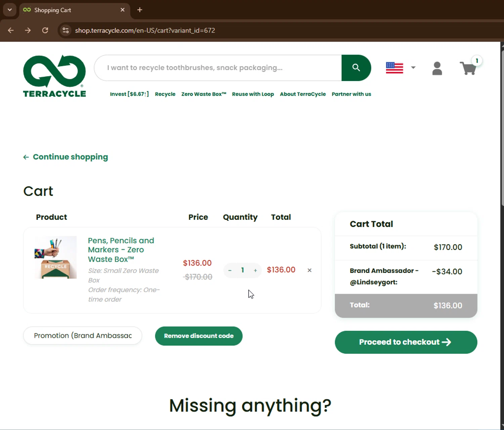Open site information icon in address bar
Viewport: 504px width, 430px height.
tap(66, 30)
